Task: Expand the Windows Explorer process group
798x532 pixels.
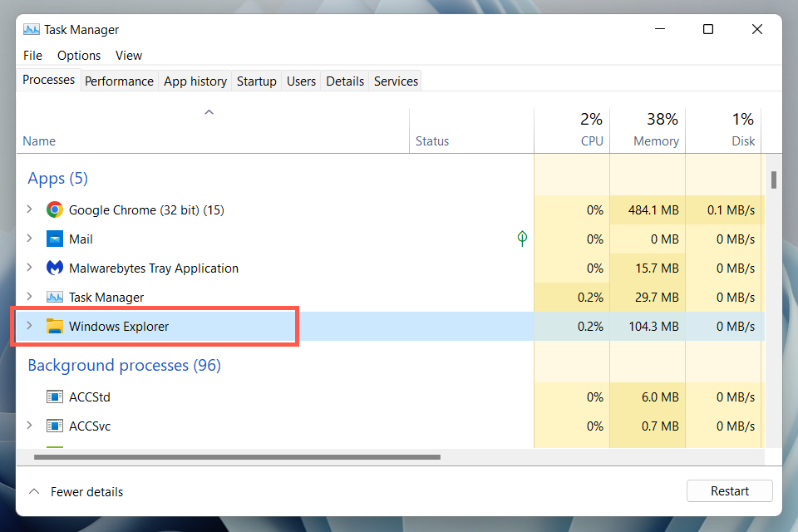Action: (x=30, y=327)
